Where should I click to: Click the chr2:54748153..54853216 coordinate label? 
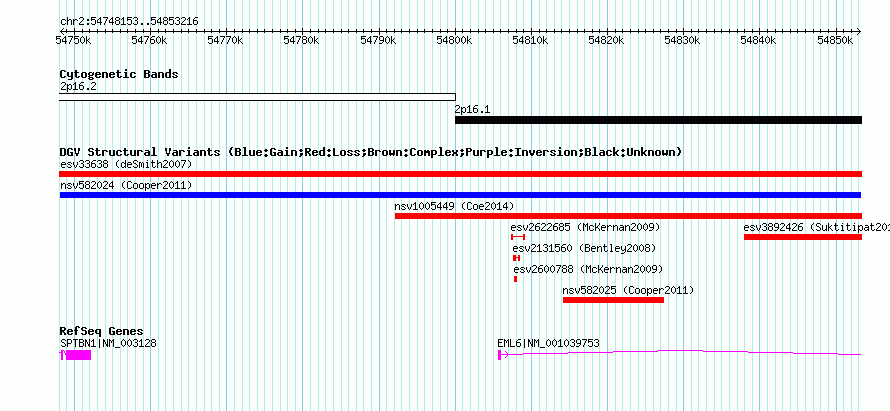pyautogui.click(x=129, y=22)
